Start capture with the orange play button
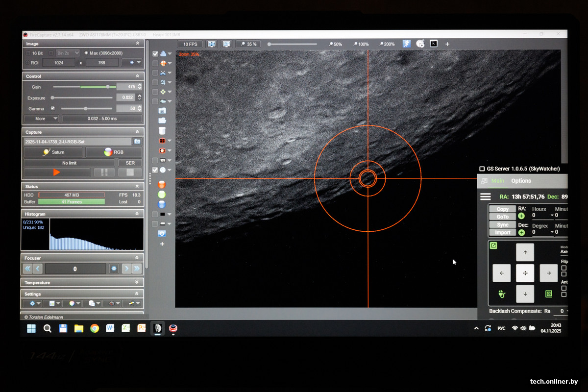Screen dimensions: 588x392 [57, 172]
